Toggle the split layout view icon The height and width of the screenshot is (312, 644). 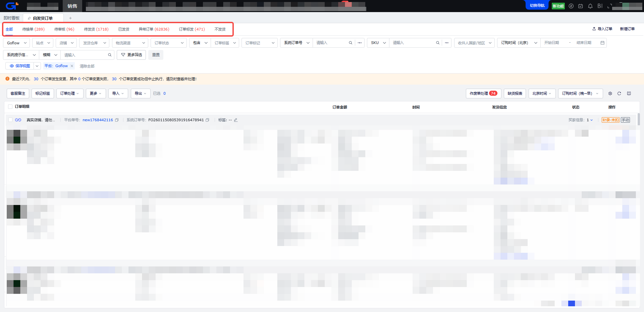coord(629,94)
